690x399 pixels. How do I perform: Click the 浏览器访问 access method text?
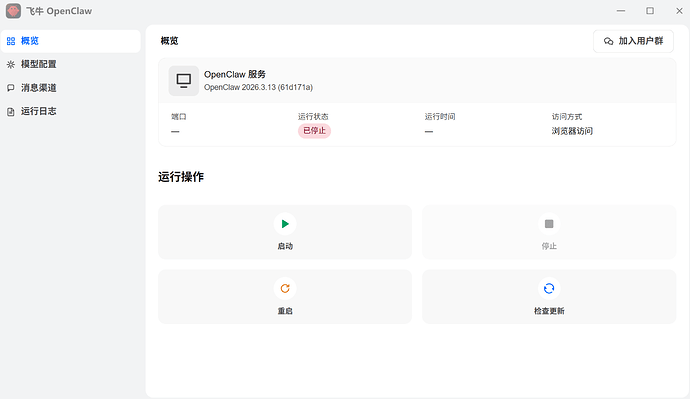click(x=572, y=131)
